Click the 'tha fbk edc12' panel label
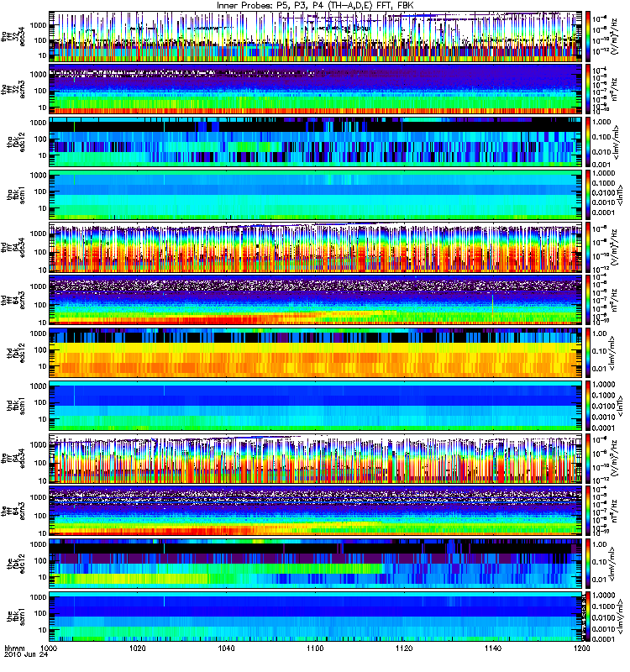 pyautogui.click(x=16, y=142)
